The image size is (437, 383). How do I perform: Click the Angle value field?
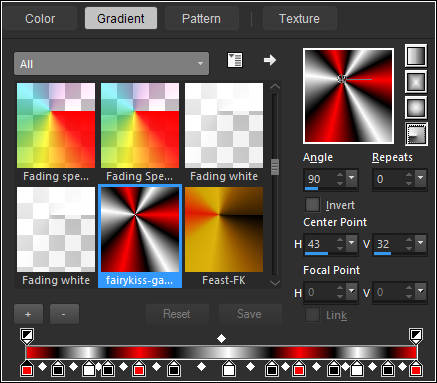click(320, 179)
